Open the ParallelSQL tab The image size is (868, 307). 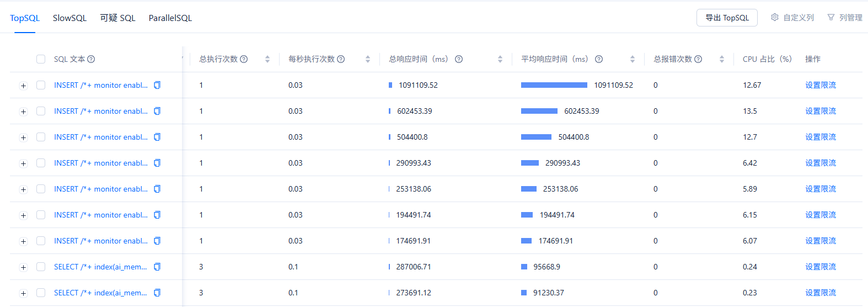point(170,18)
